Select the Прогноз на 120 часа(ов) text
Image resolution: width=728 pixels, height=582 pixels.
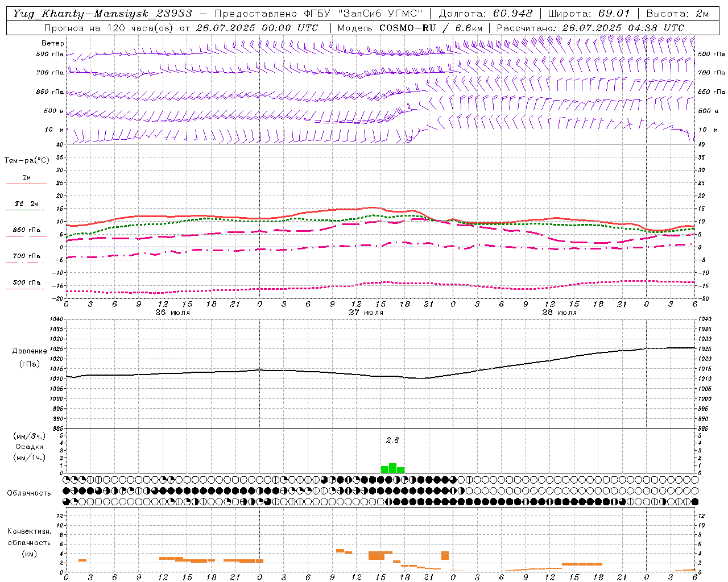pos(109,28)
